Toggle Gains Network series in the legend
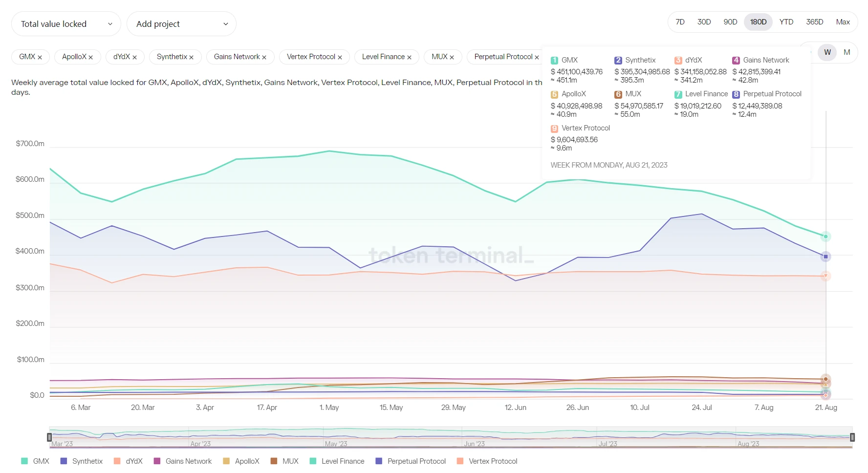 pyautogui.click(x=183, y=461)
